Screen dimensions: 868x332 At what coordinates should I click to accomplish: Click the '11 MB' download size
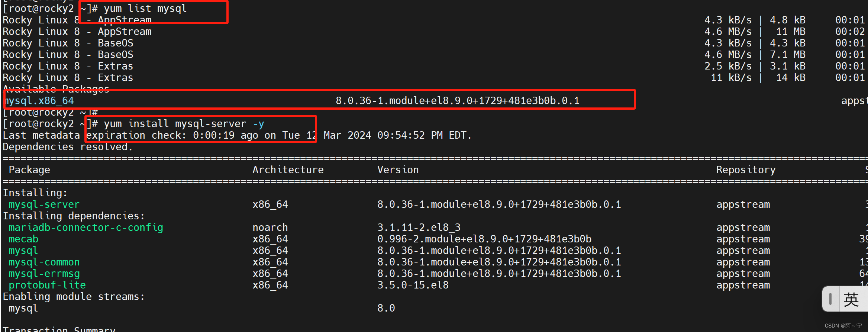point(791,32)
